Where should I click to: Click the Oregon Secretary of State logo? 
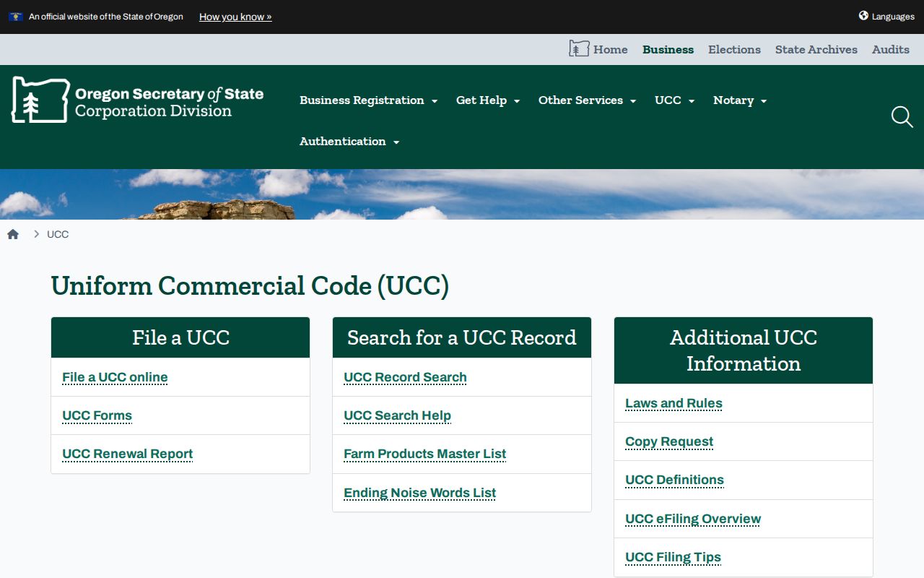coord(137,100)
